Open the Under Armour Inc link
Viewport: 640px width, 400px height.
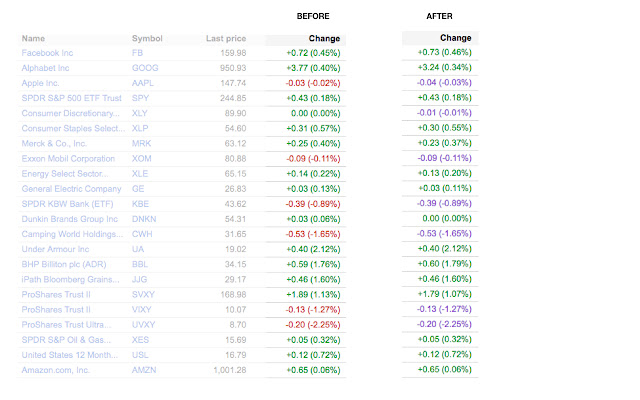[x=55, y=249]
